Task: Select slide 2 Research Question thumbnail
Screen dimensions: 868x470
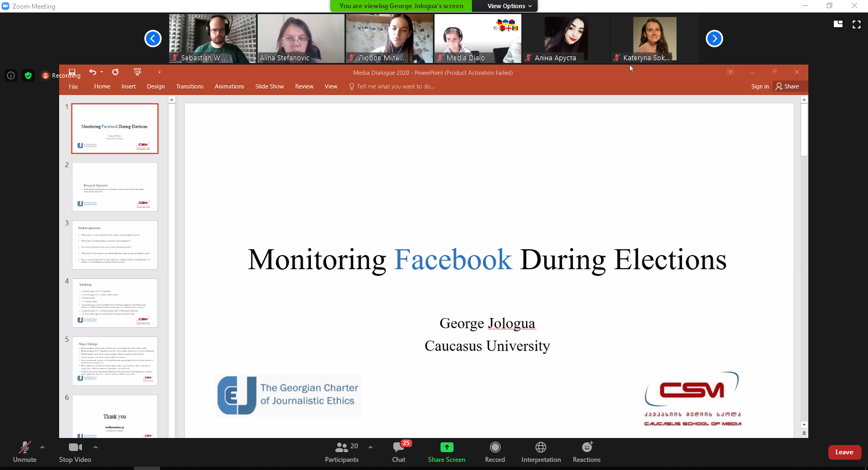Action: point(115,187)
